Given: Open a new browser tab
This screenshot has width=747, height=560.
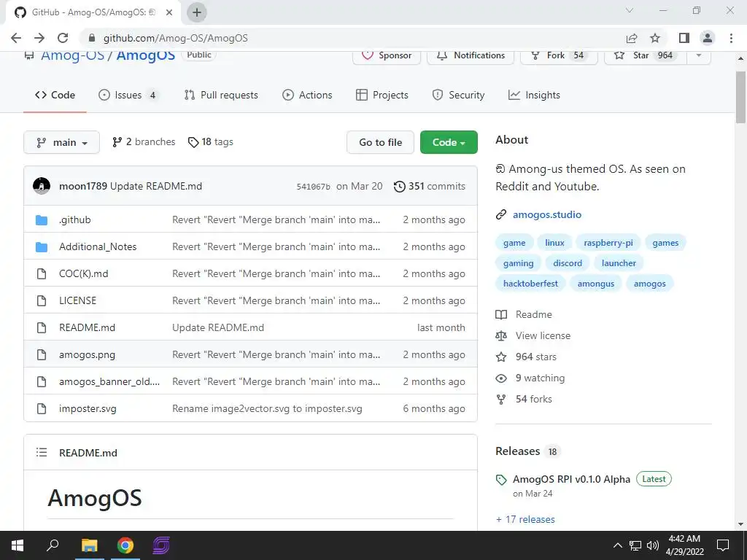Looking at the screenshot, I should pos(197,12).
